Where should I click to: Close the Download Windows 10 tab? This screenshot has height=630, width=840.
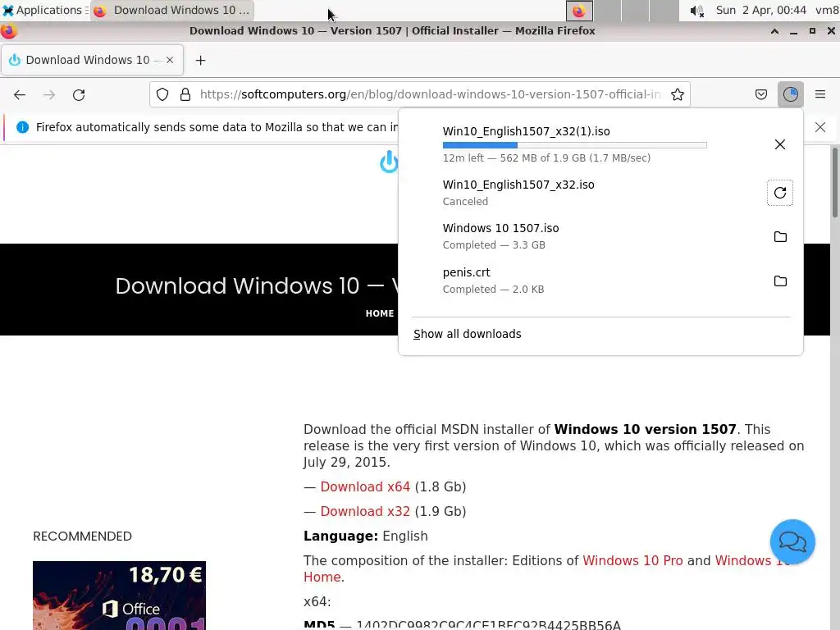coord(169,60)
